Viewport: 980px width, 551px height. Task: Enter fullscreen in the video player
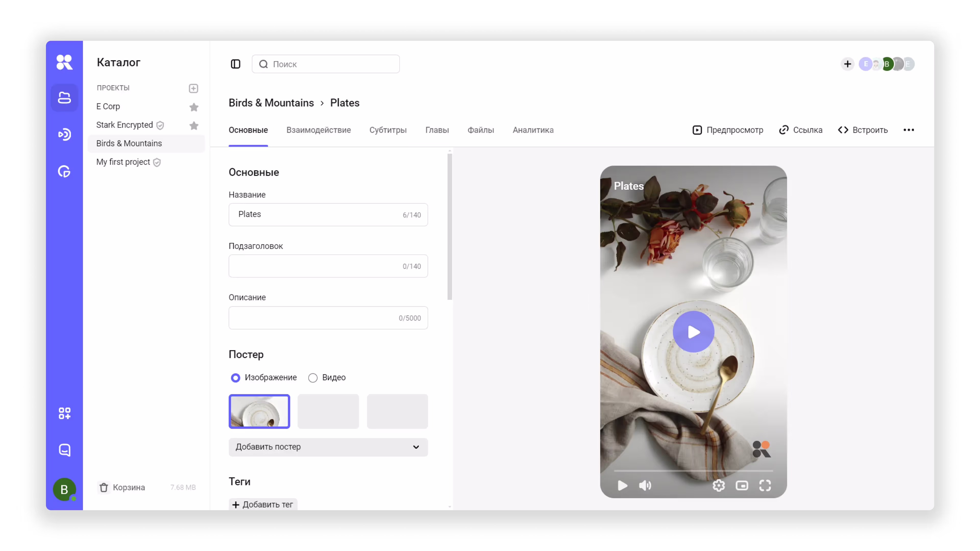[x=765, y=485]
